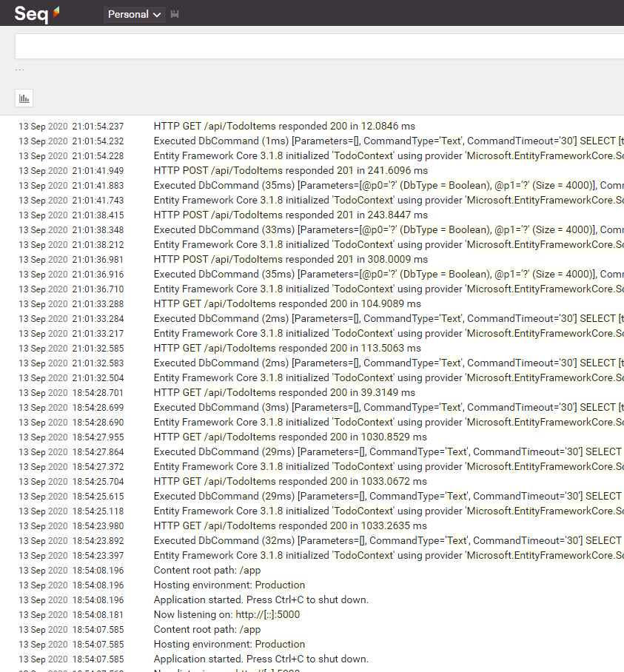Open the GET event responded in 39.3149 ms
The height and width of the screenshot is (672, 624).
[284, 393]
